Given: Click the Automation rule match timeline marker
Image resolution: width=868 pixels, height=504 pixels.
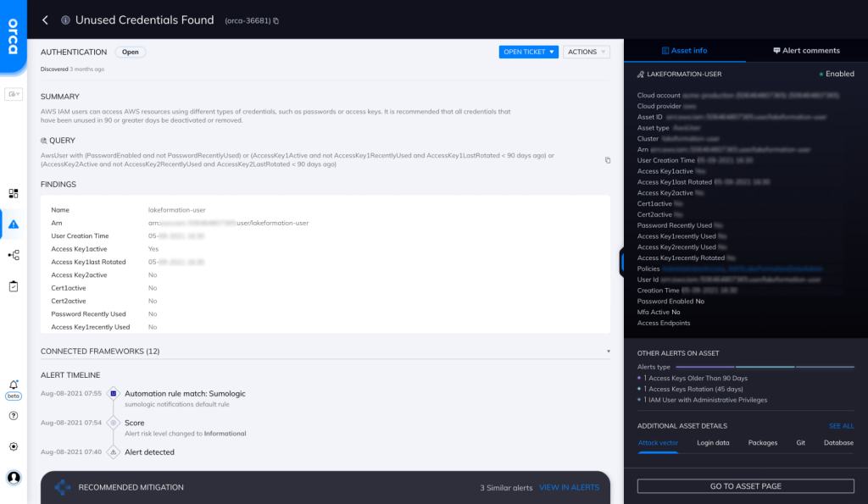Looking at the screenshot, I should pyautogui.click(x=113, y=393).
